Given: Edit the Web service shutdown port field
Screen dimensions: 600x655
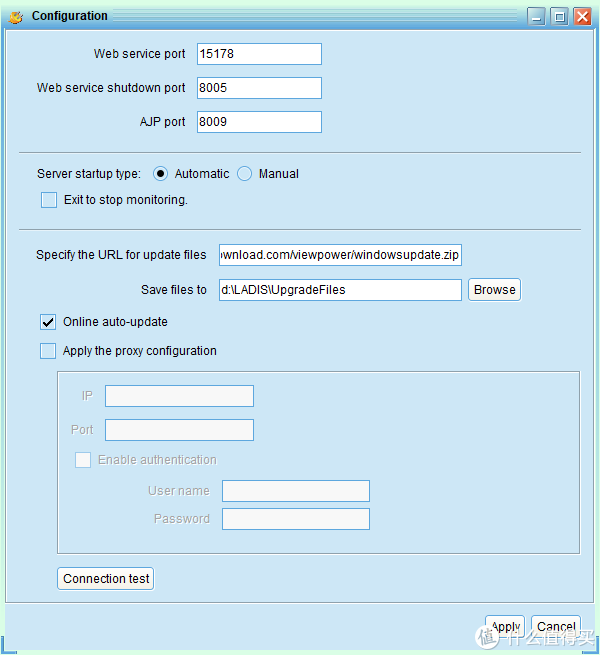Looking at the screenshot, I should tap(259, 88).
